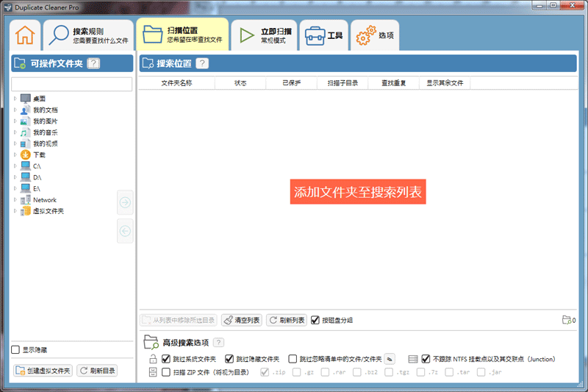
Task: Click the 已保护 column header
Action: 291,83
